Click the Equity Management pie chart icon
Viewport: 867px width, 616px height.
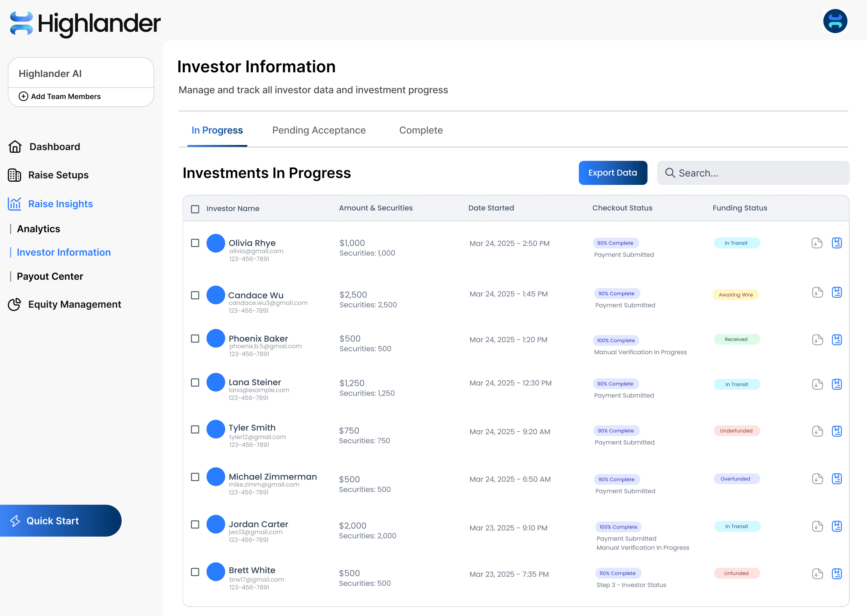(x=14, y=304)
